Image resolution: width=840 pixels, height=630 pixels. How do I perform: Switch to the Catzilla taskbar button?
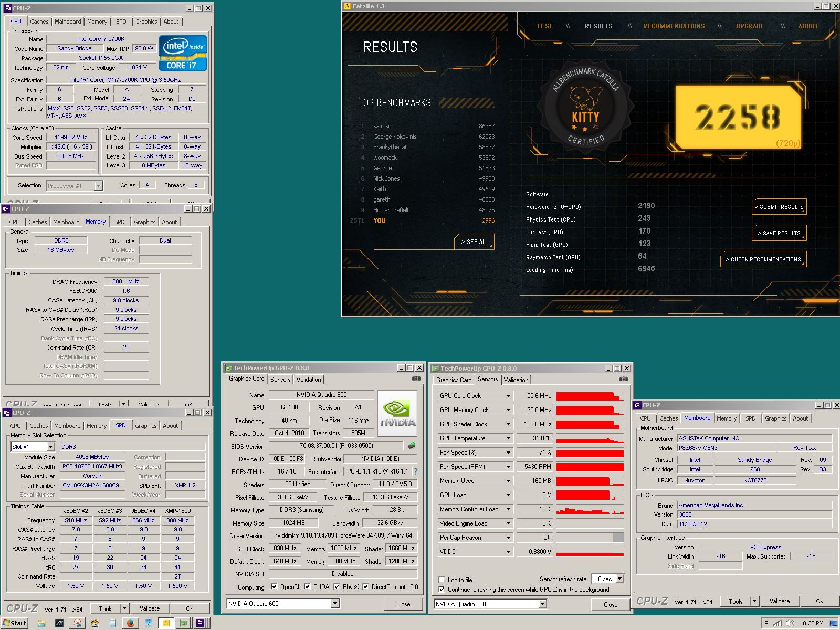[x=166, y=623]
